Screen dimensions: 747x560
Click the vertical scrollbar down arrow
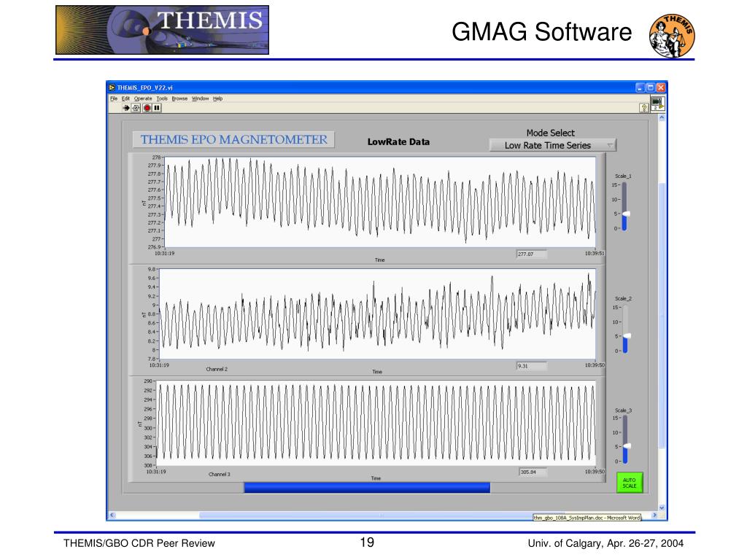point(662,507)
